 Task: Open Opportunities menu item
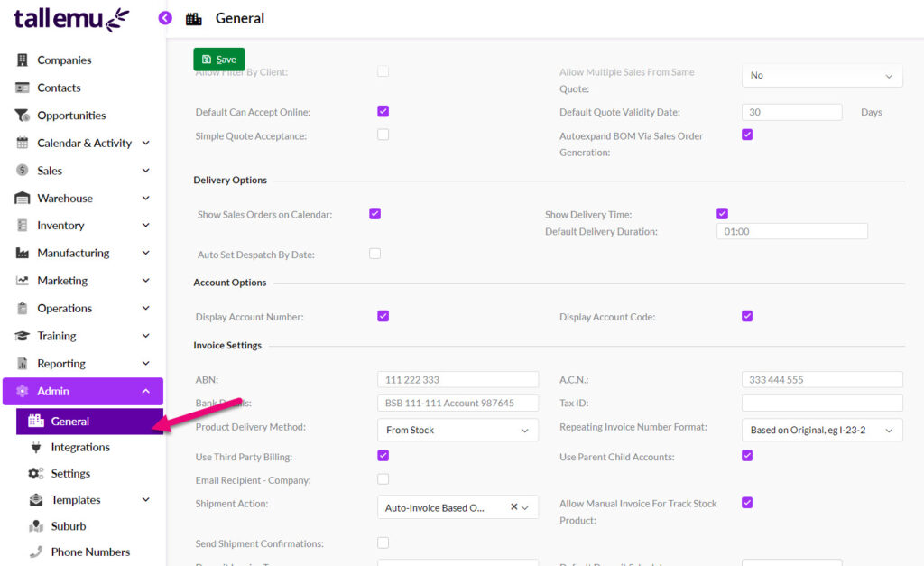pyautogui.click(x=71, y=116)
